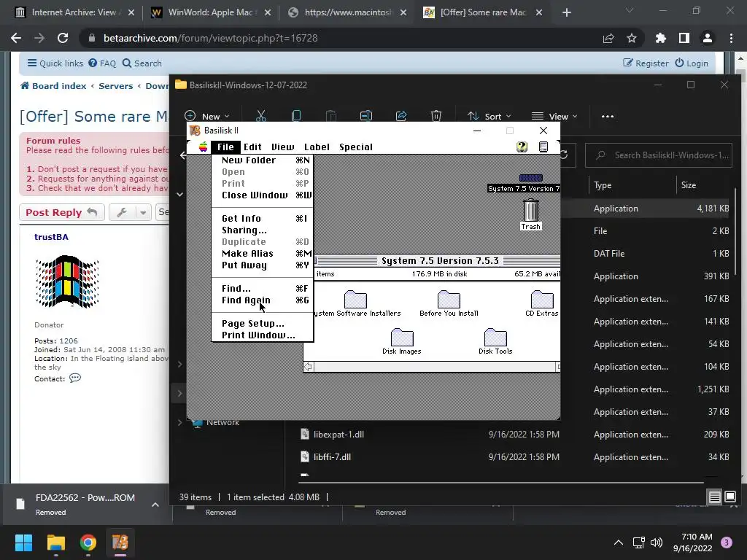
Task: Open Quick links menu on forum
Action: point(55,63)
